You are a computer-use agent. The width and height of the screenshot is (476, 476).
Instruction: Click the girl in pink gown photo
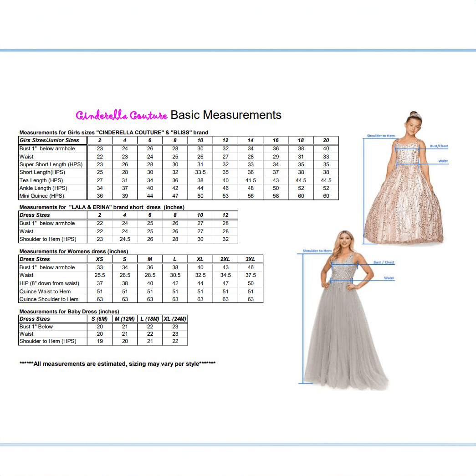(x=404, y=178)
